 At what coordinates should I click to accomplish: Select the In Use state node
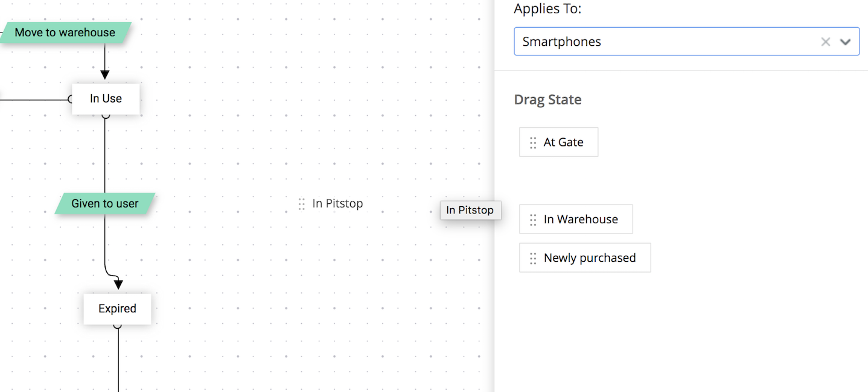click(106, 99)
